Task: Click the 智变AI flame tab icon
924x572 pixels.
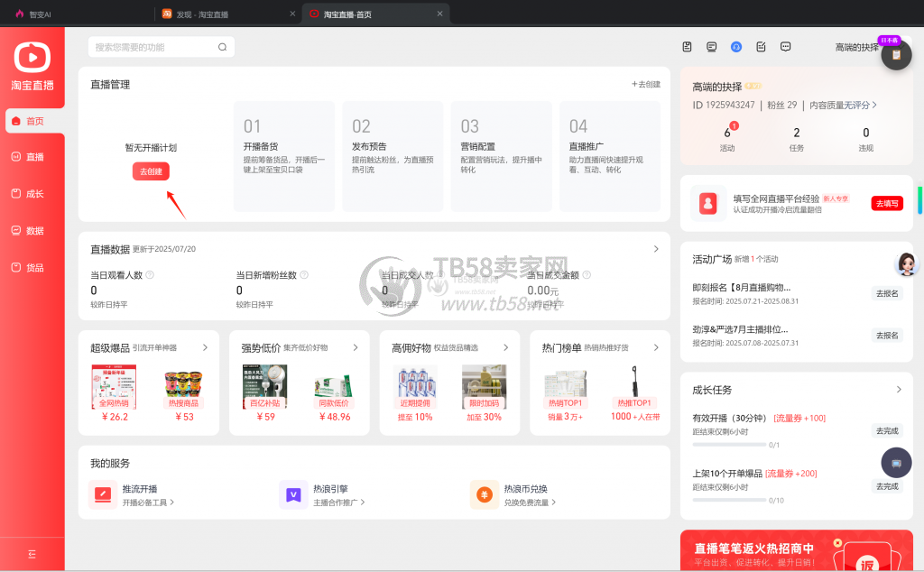Action: coord(20,14)
